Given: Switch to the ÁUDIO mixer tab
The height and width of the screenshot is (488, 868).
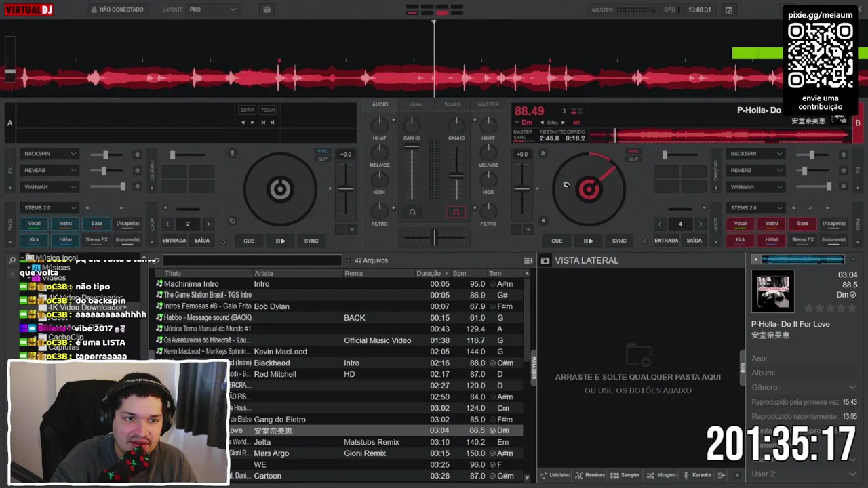Looking at the screenshot, I should [380, 104].
